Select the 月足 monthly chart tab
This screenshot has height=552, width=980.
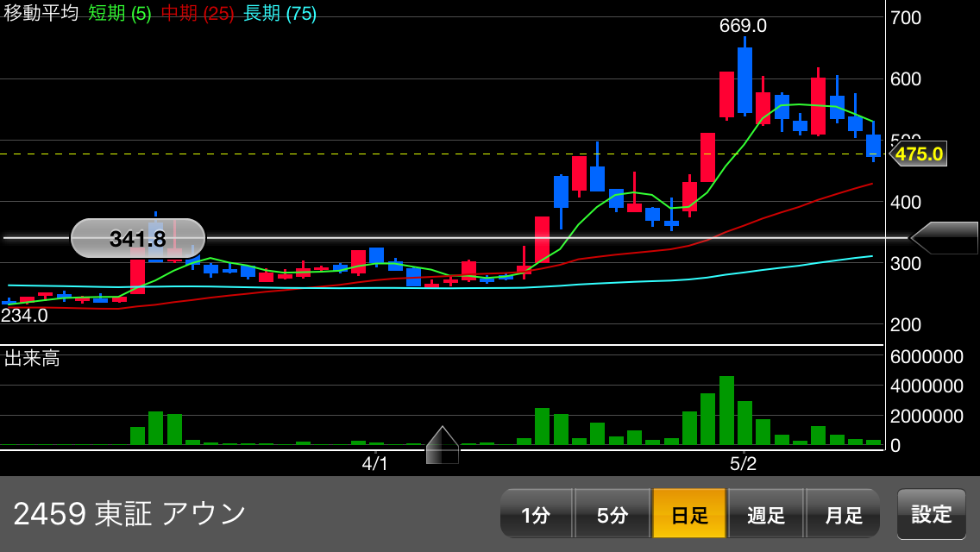pyautogui.click(x=843, y=514)
